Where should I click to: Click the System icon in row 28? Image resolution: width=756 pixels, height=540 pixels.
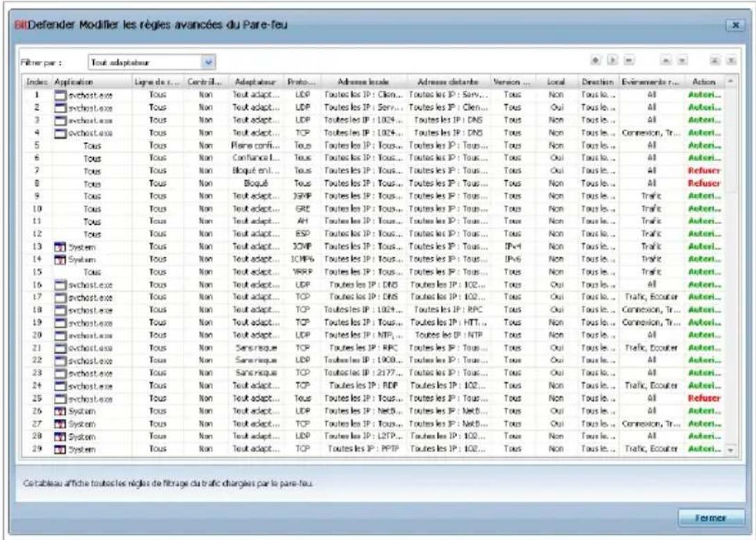(60, 437)
